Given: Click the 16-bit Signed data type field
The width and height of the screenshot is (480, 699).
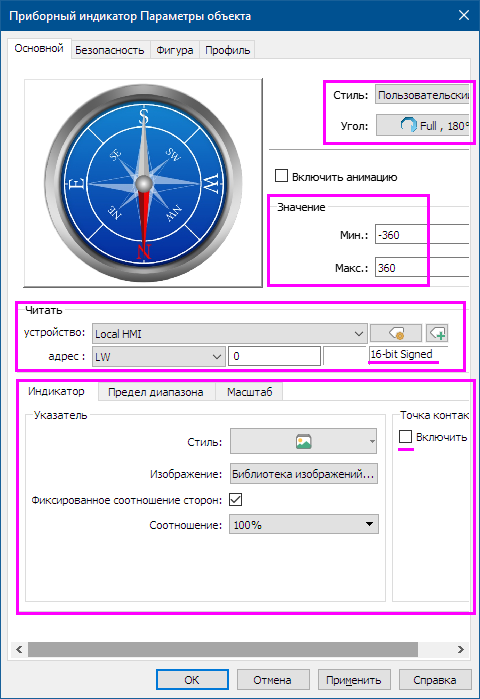Looking at the screenshot, I should point(408,354).
